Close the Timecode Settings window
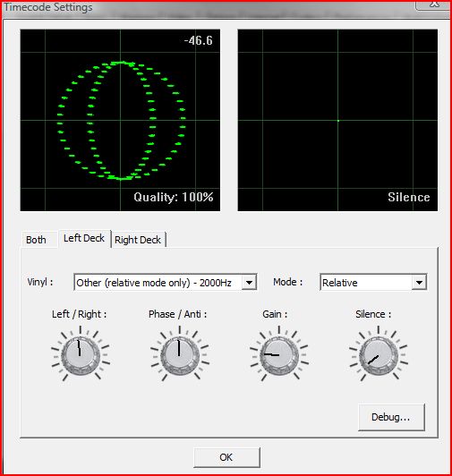 click(x=433, y=4)
